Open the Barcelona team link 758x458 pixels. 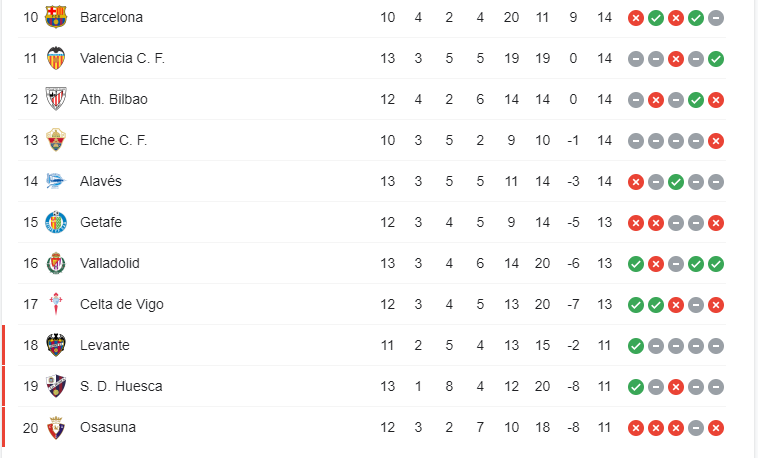point(111,17)
